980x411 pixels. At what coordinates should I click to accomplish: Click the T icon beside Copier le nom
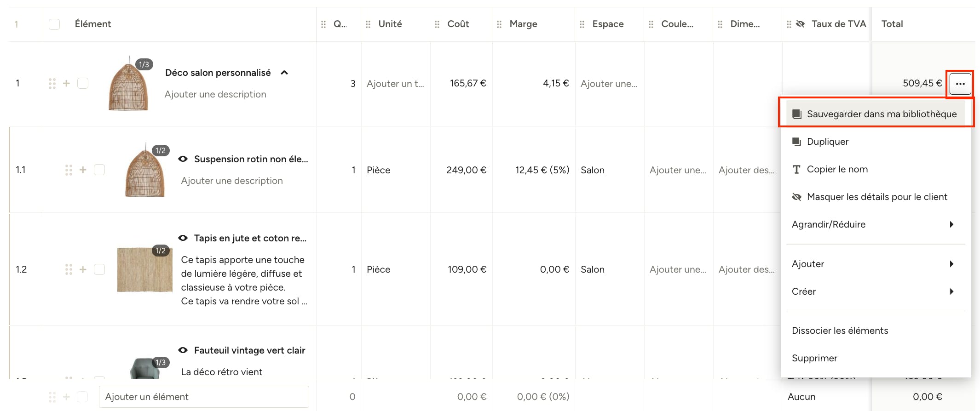coord(796,169)
